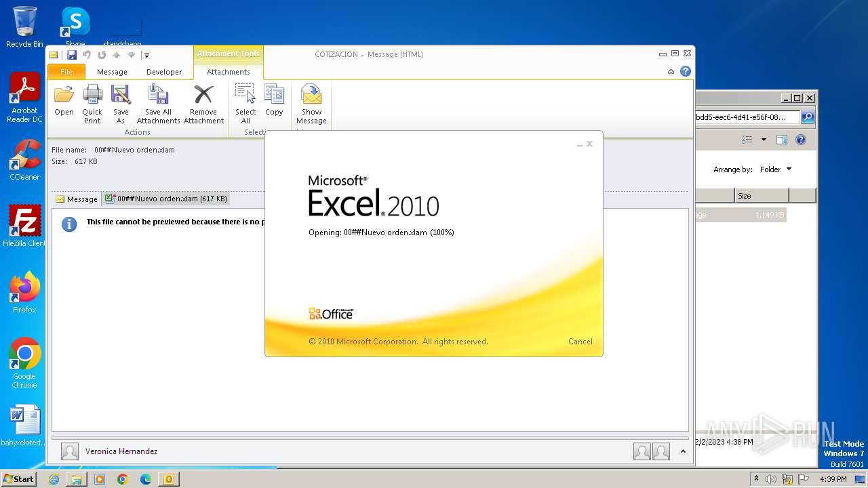Viewport: 868px width, 488px height.
Task: Show hidden system tray icons
Action: [757, 479]
